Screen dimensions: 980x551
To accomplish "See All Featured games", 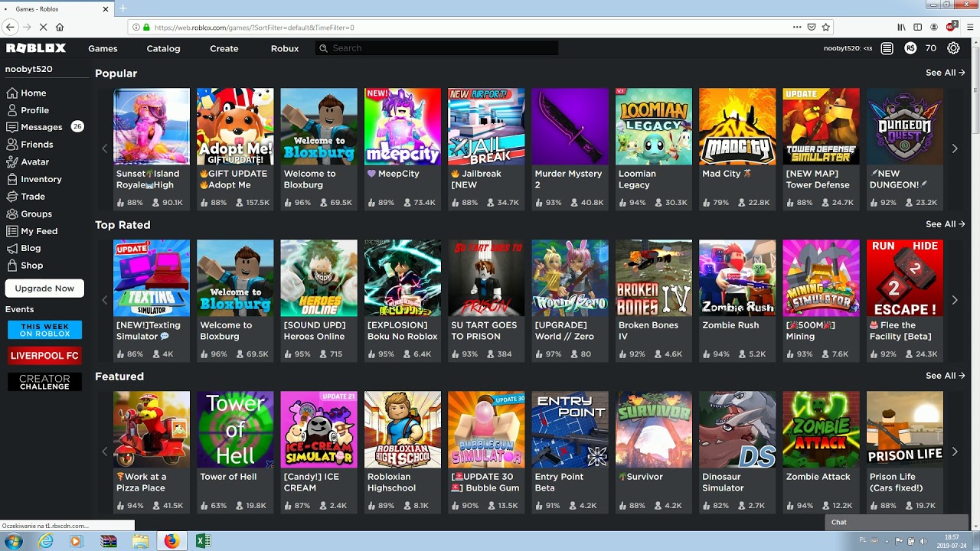I will coord(946,376).
